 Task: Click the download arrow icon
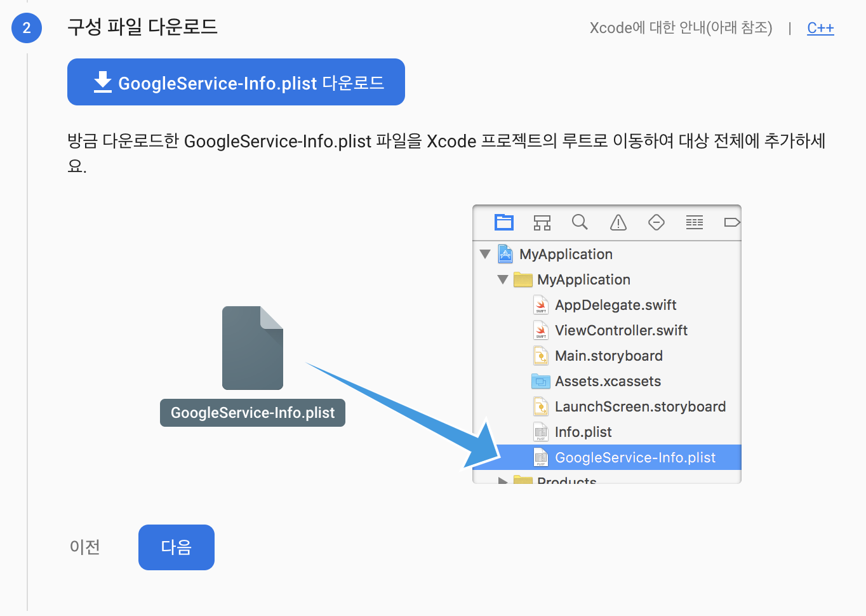tap(103, 83)
